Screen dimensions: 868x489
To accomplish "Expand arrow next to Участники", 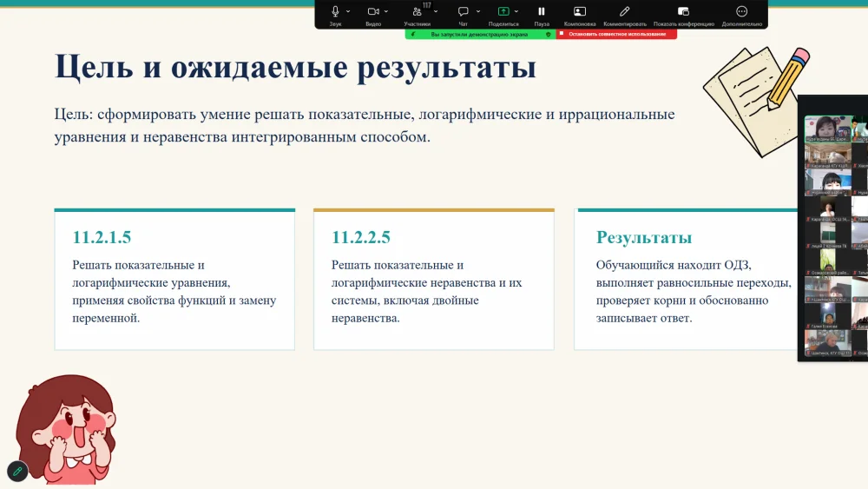I will (x=437, y=11).
